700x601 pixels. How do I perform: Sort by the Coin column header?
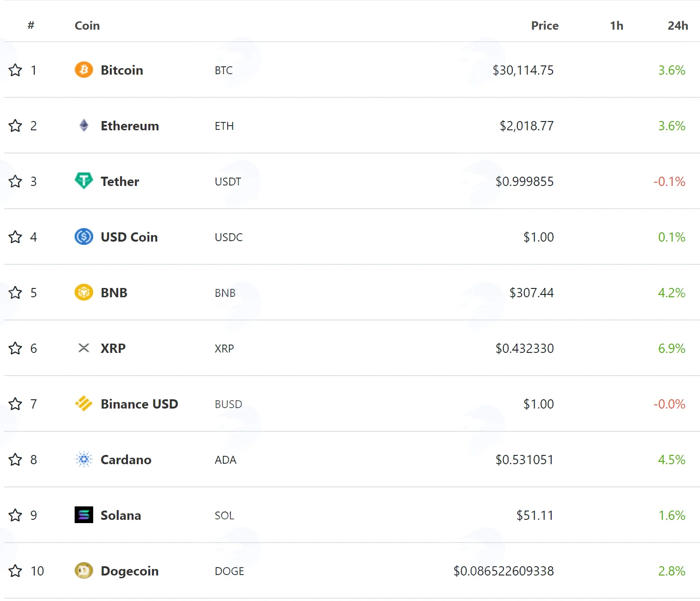pos(87,26)
